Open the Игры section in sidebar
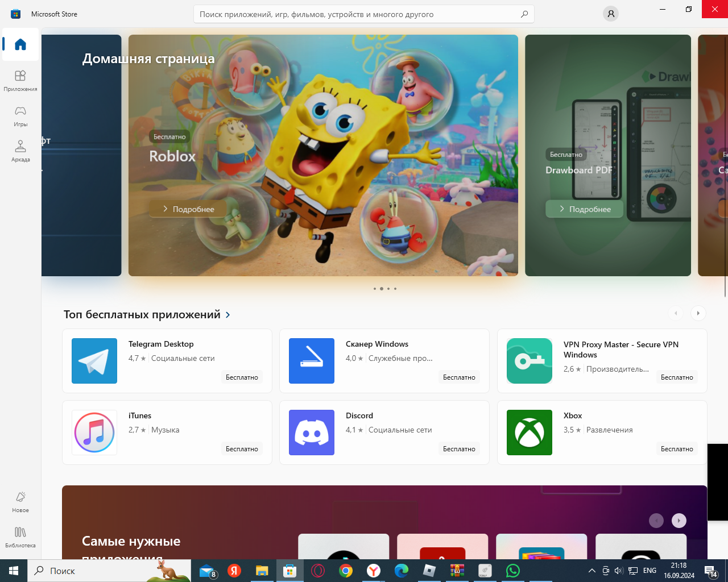This screenshot has height=582, width=728. tap(20, 115)
